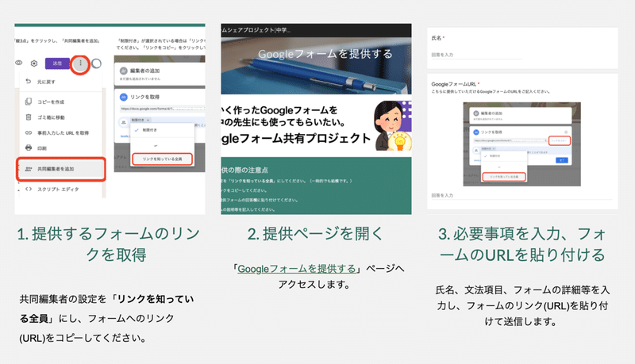Image resolution: width=635 pixels, height=364 pixels.
Task: Click the 提供の際の注意点 heading in the green panel
Action: pos(244,170)
